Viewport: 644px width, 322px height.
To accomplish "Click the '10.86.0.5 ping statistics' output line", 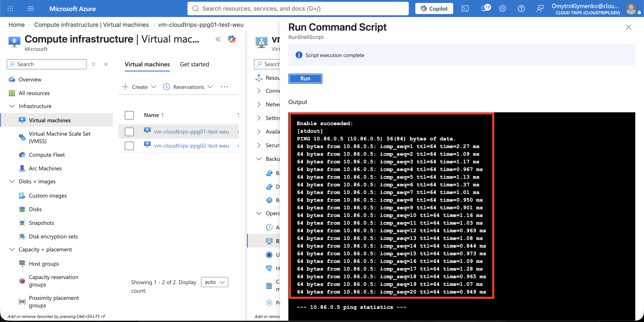I will pyautogui.click(x=351, y=307).
